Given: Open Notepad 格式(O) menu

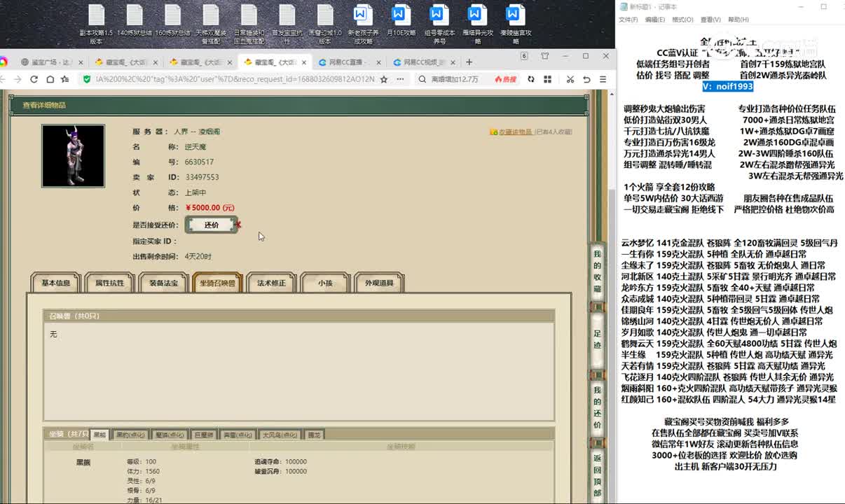Looking at the screenshot, I should (x=682, y=20).
